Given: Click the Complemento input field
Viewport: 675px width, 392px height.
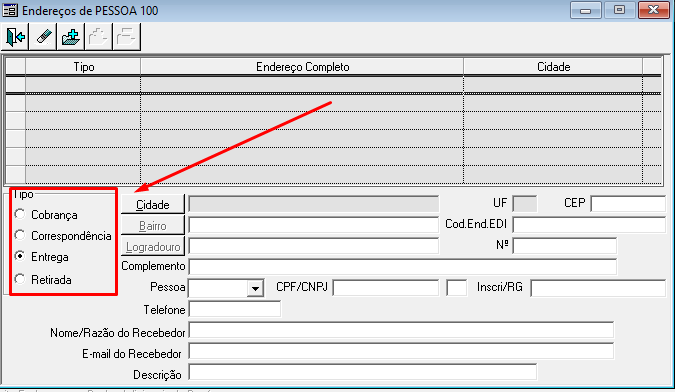Looking at the screenshot, I should click(403, 266).
